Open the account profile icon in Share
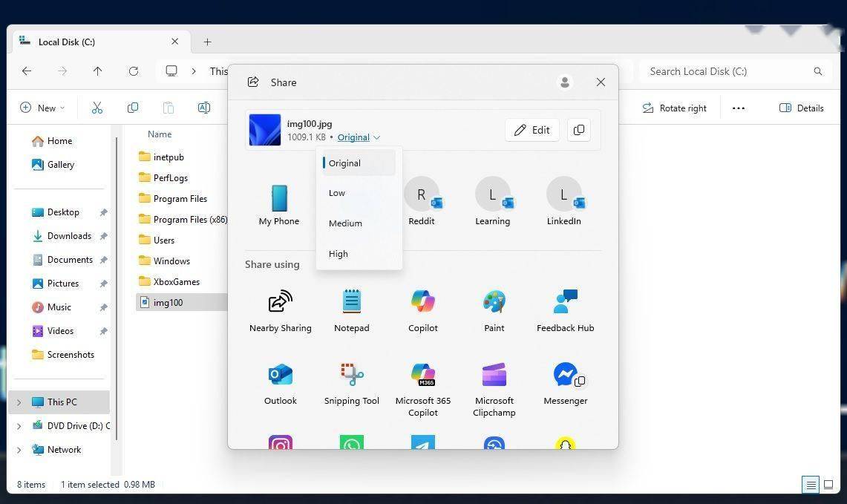 point(565,82)
